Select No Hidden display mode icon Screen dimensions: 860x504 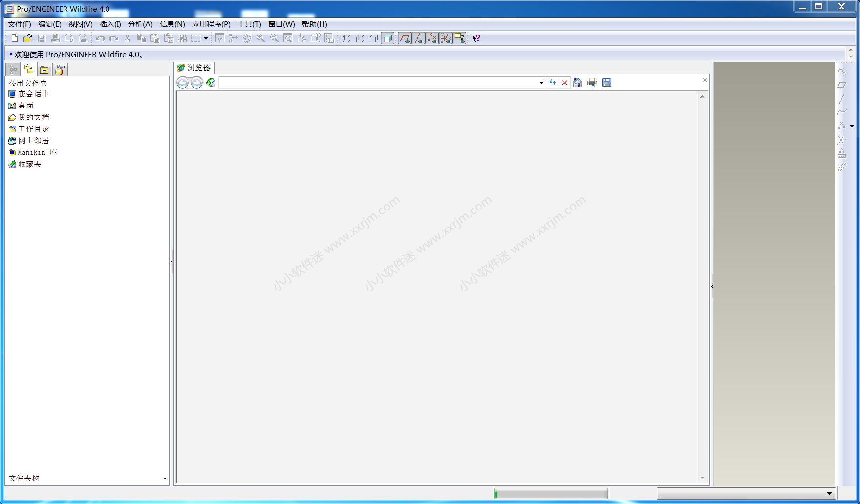pos(374,38)
